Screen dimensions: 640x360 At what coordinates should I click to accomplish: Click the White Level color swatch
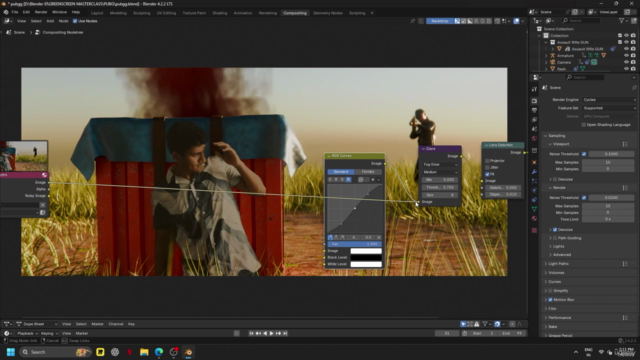pos(366,264)
